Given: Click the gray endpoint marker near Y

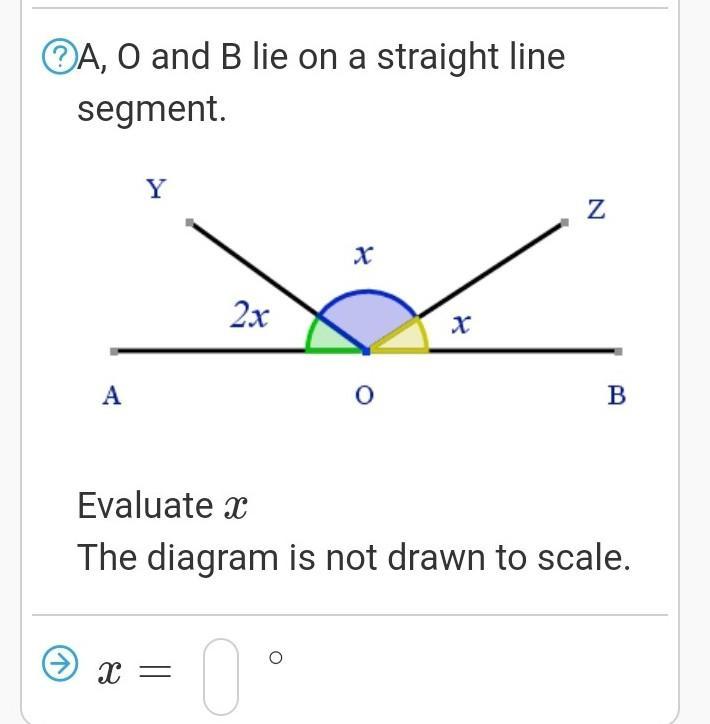Looking at the screenshot, I should tap(190, 222).
